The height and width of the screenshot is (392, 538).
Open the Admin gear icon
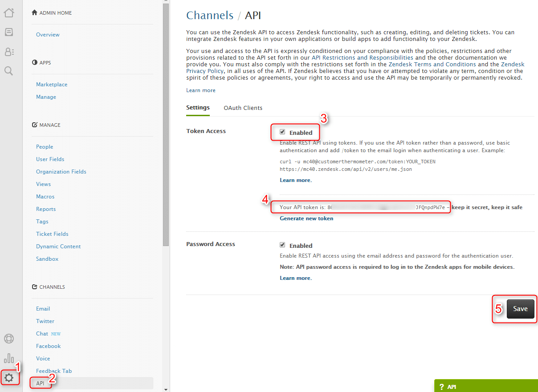9,378
